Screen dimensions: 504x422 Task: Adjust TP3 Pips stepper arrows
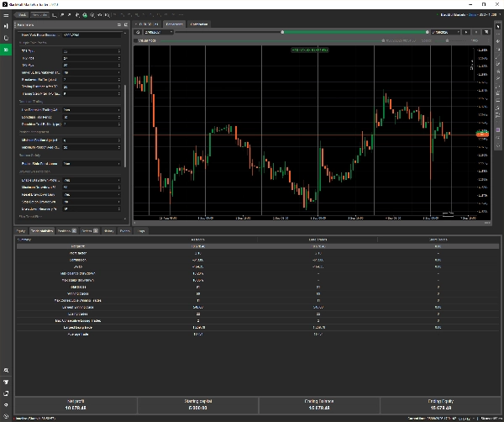[x=119, y=66]
